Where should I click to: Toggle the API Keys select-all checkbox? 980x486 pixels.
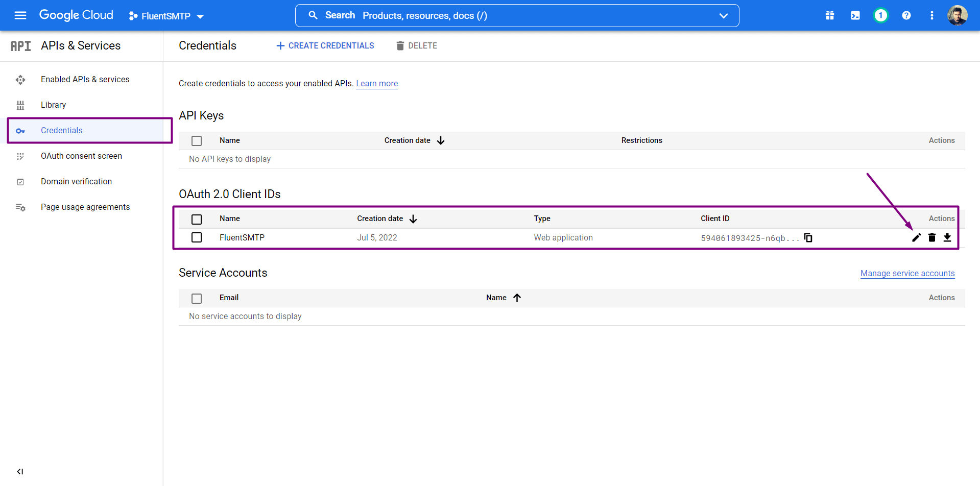[197, 140]
